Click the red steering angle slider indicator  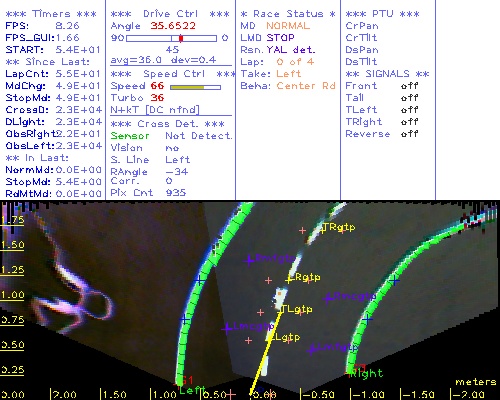click(x=181, y=38)
